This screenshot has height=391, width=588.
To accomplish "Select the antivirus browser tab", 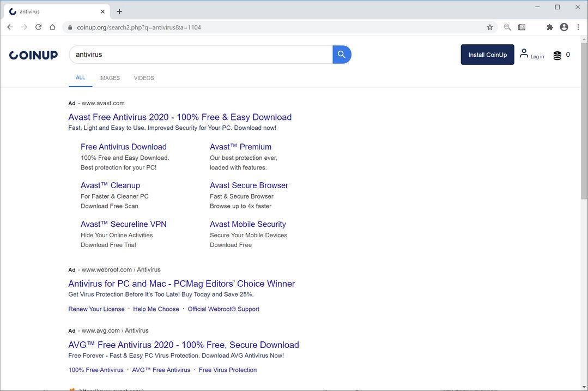I will tap(57, 11).
